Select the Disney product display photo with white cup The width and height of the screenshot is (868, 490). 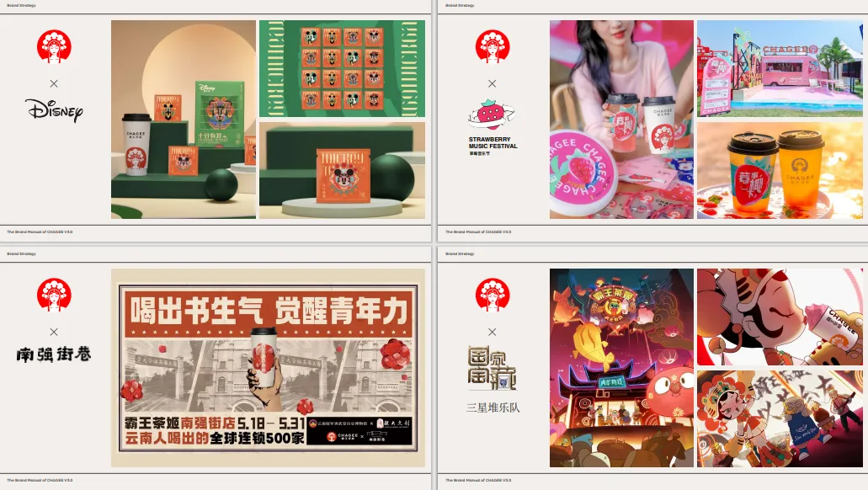(184, 120)
